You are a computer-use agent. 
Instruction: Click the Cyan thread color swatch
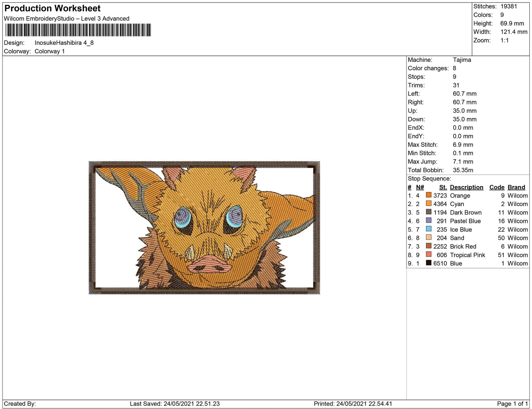[x=429, y=203]
